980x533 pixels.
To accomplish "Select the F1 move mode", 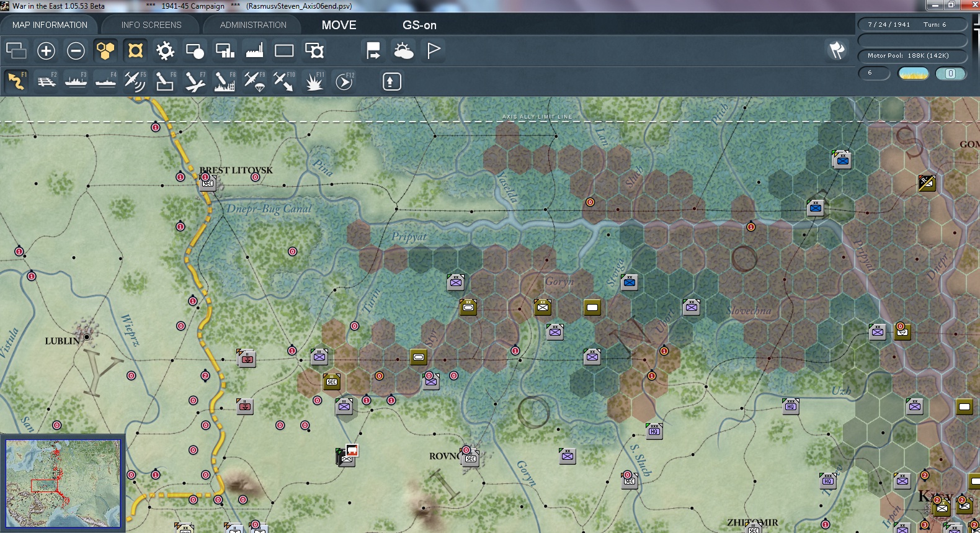I will point(16,81).
